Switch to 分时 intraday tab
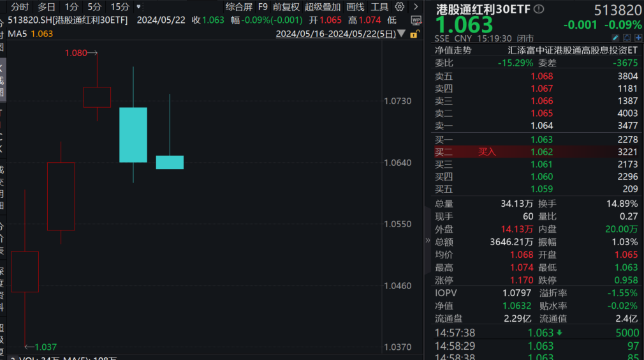 tap(20, 7)
